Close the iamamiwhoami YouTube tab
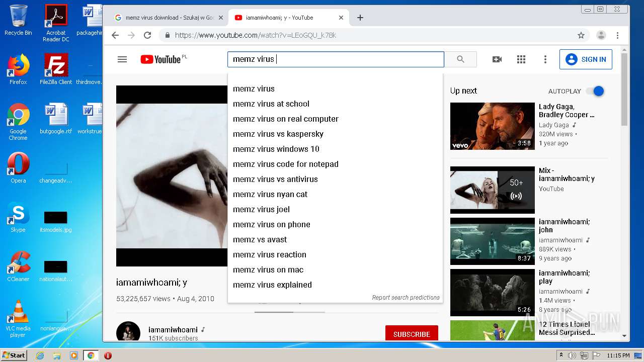The height and width of the screenshot is (362, 644). pos(341,18)
